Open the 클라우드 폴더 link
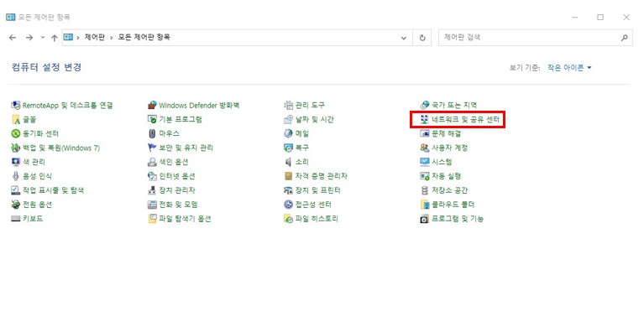 (453, 205)
